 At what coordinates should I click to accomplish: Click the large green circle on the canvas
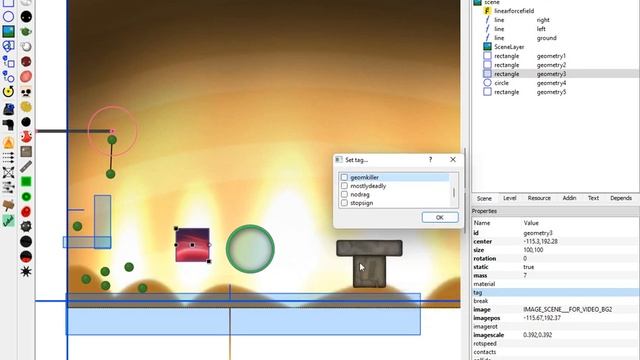tap(250, 249)
